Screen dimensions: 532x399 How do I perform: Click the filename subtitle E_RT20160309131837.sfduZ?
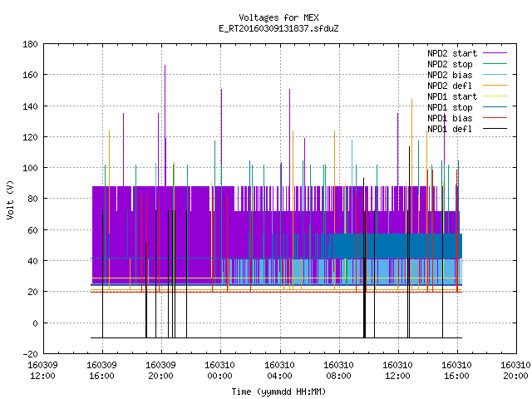[278, 28]
